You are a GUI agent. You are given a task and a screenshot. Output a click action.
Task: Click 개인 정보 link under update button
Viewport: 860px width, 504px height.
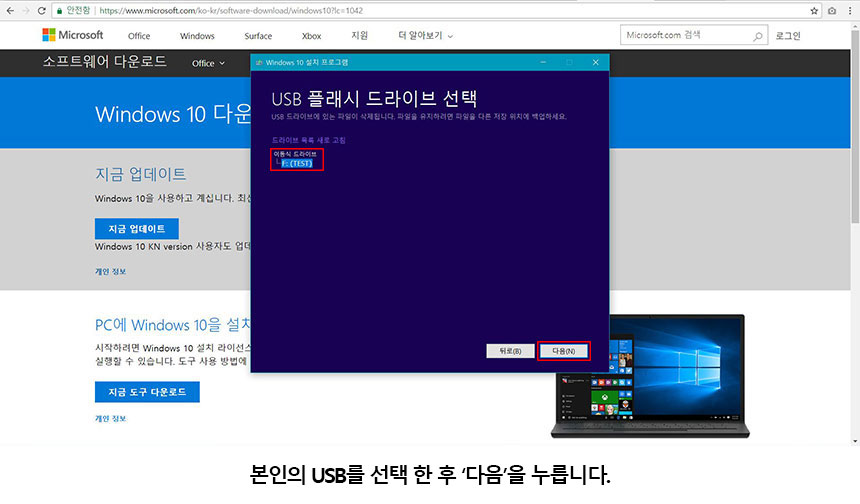pos(110,271)
